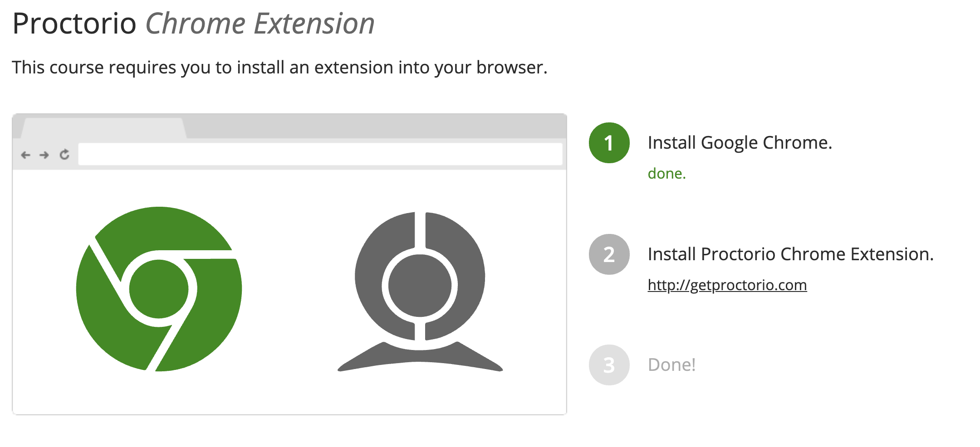Click the green Chrome logo

(159, 289)
